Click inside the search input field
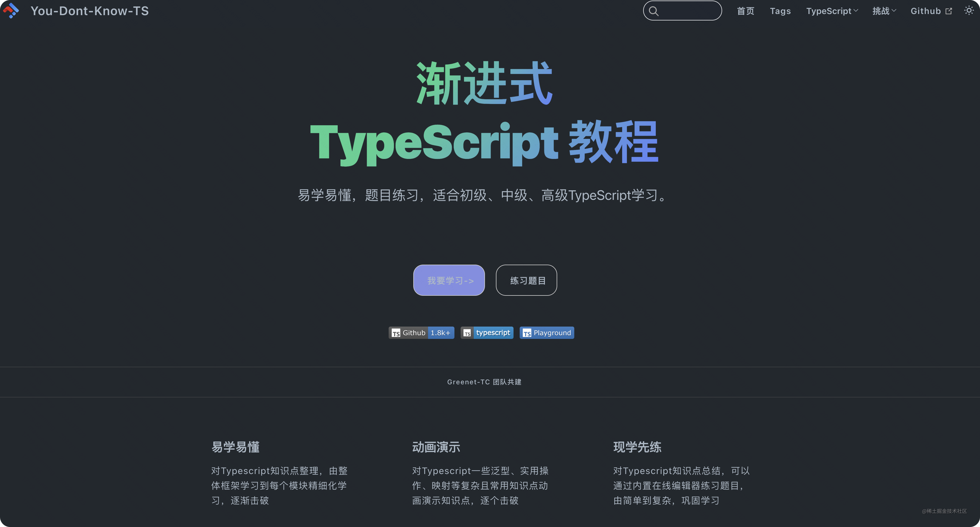The height and width of the screenshot is (527, 980). (x=685, y=11)
